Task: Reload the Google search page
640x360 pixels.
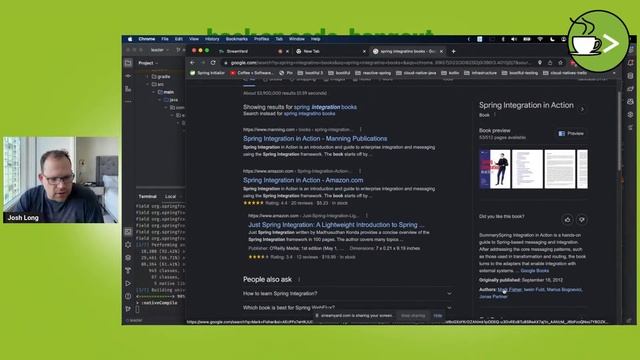Action: point(213,63)
